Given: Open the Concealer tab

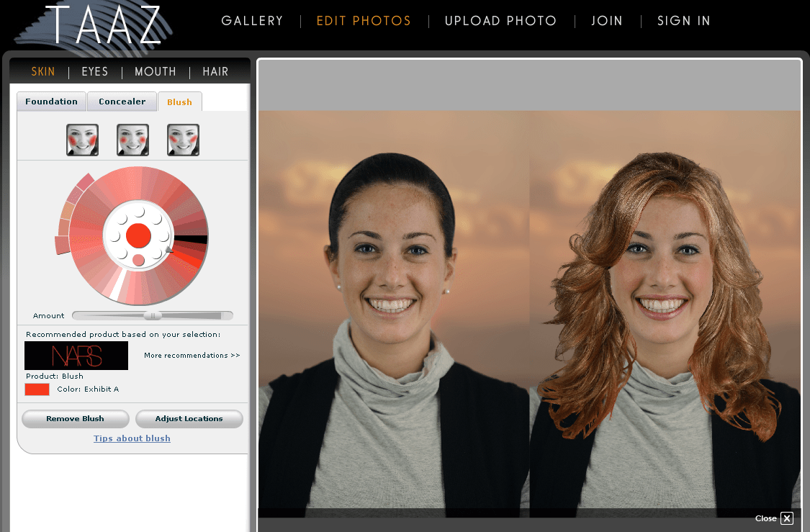Looking at the screenshot, I should click(122, 102).
